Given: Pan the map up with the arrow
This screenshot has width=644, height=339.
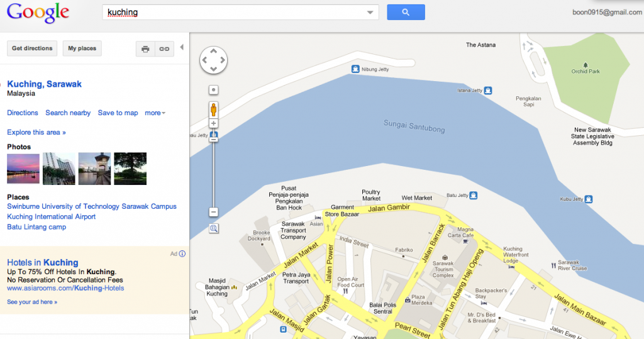Looking at the screenshot, I should [214, 52].
